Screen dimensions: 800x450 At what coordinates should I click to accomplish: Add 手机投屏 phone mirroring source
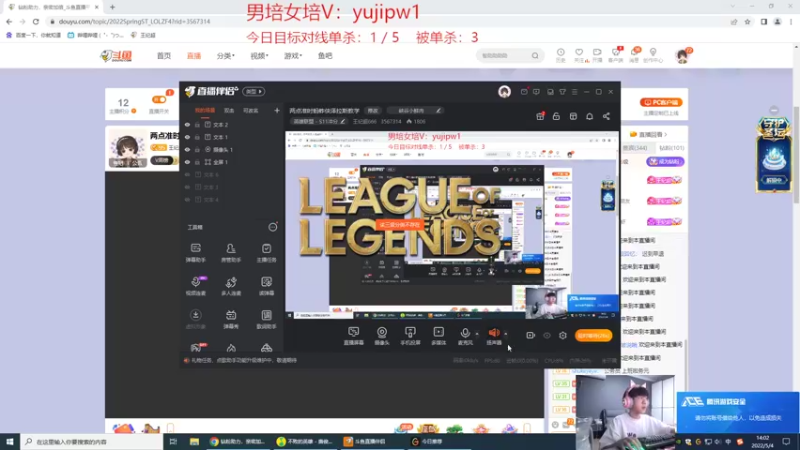coord(410,336)
